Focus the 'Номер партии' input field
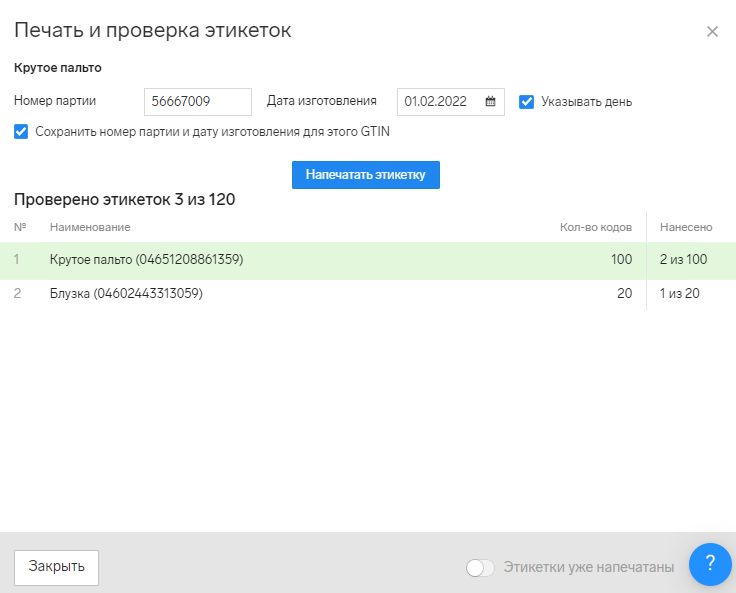This screenshot has width=736, height=593. (198, 101)
